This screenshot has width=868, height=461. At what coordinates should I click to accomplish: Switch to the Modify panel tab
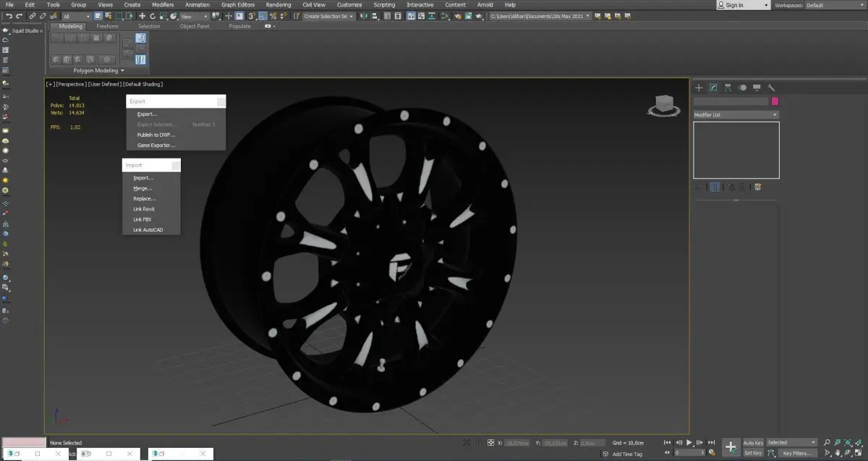(713, 88)
